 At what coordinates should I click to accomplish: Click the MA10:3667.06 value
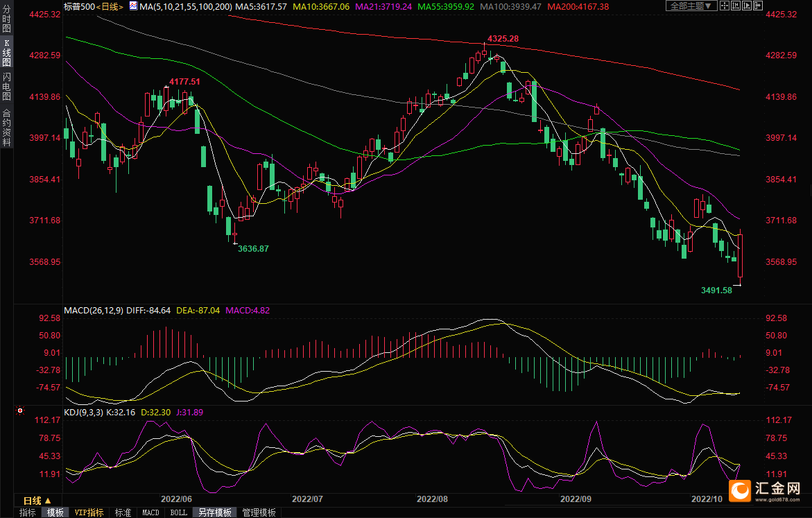pos(321,7)
